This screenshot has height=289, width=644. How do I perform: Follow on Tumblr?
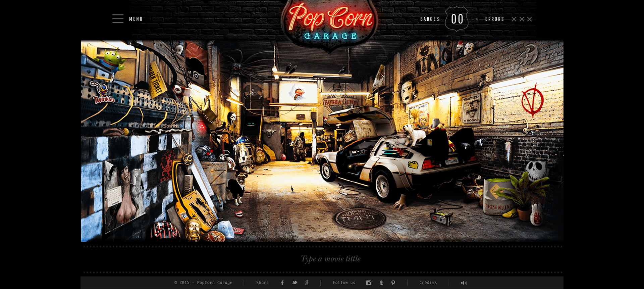point(381,283)
